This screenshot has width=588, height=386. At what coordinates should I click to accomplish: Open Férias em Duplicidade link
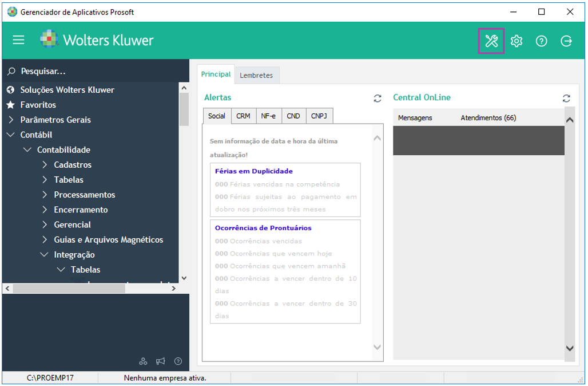coord(254,171)
